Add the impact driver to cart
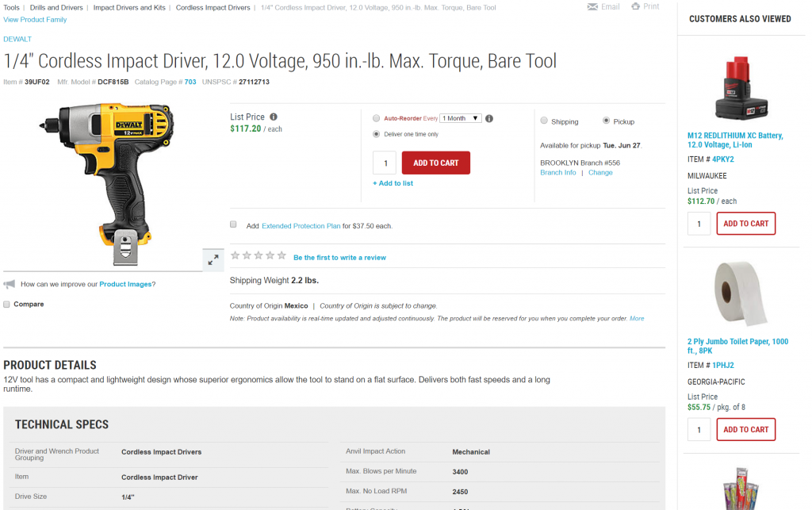812x510 pixels. coord(436,163)
